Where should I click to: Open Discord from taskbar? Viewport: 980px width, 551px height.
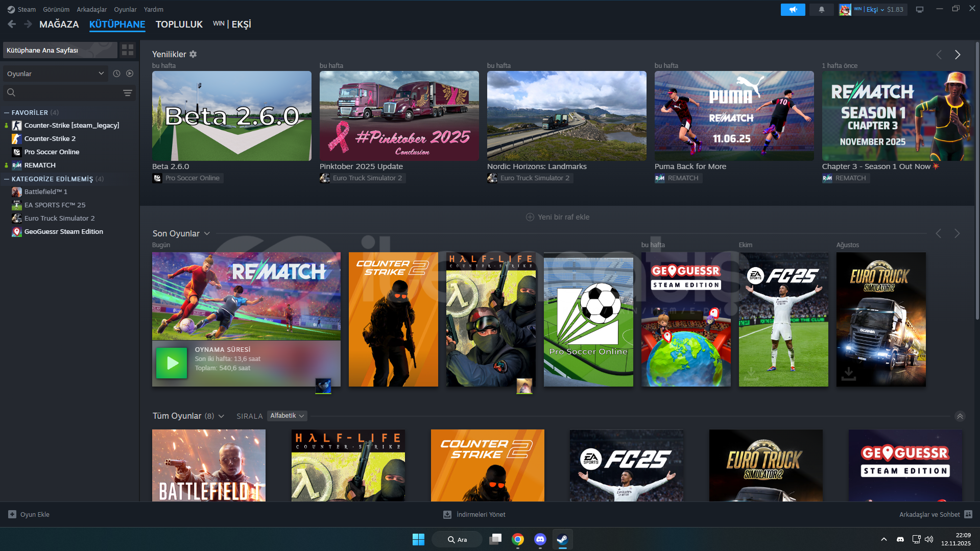(540, 539)
